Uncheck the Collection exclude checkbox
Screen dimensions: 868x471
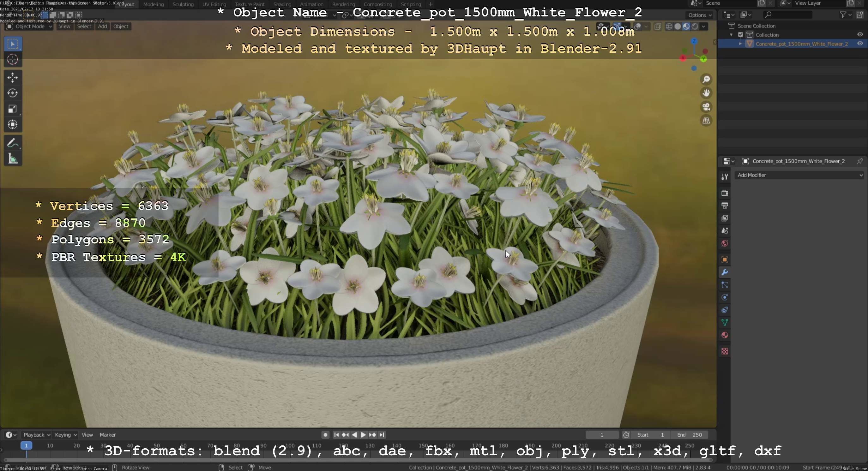point(740,35)
